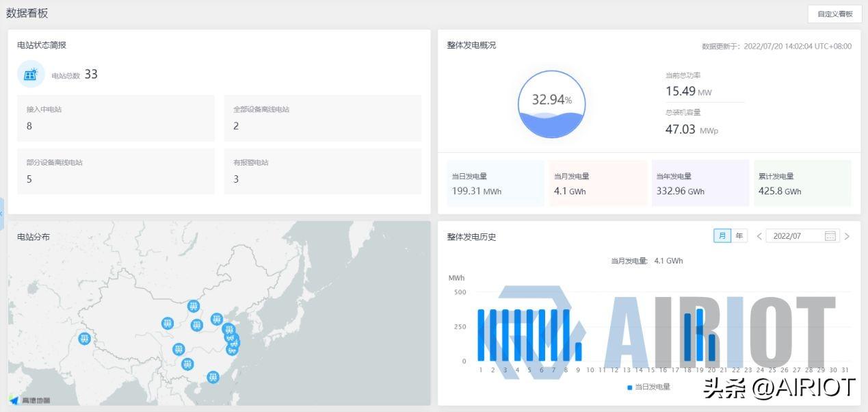This screenshot has height=412, width=868.
Task: Click the southernmost station marker on map
Action: (213, 377)
